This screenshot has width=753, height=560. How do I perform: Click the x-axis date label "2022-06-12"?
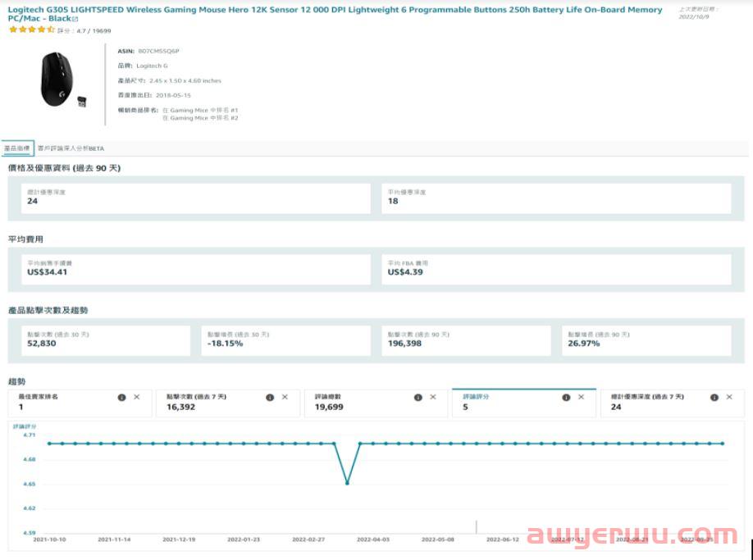[x=503, y=540]
